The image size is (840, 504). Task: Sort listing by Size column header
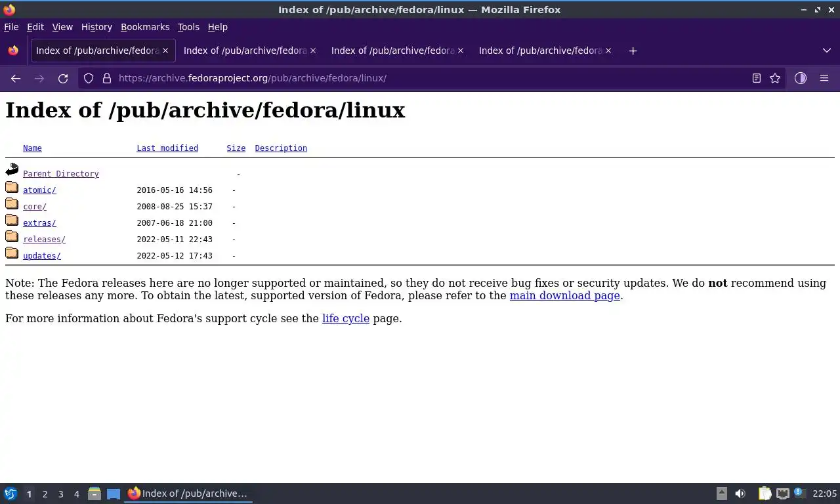point(236,148)
